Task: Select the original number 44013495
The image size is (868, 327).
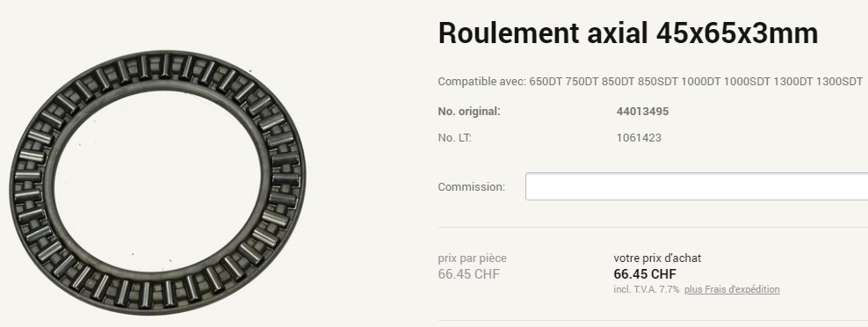Action: pos(642,112)
